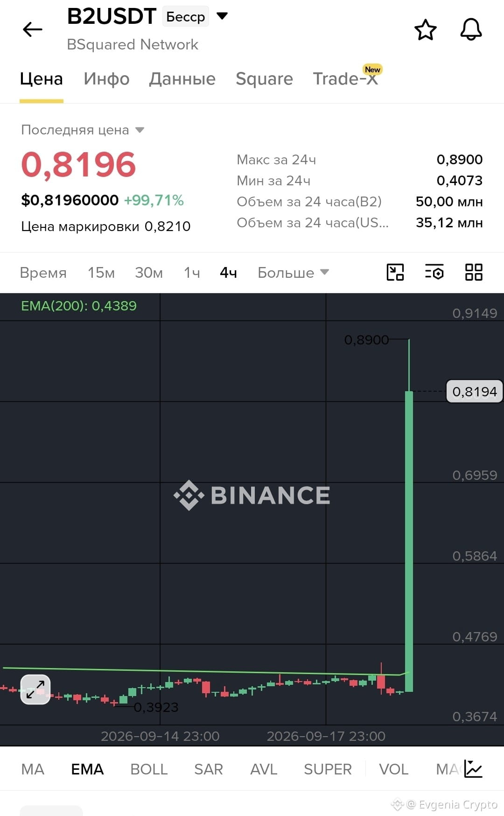
Task: Tap the back arrow icon
Action: [33, 29]
